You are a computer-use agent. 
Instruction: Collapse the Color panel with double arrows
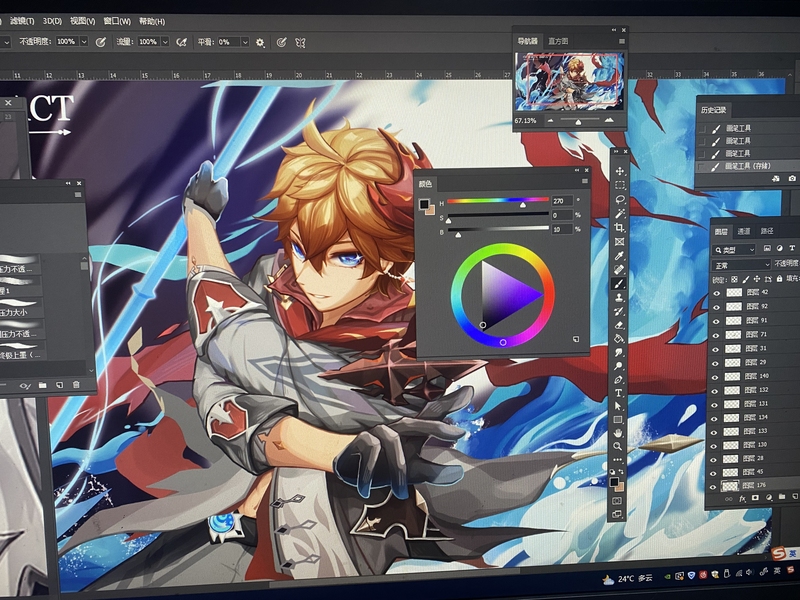click(577, 170)
